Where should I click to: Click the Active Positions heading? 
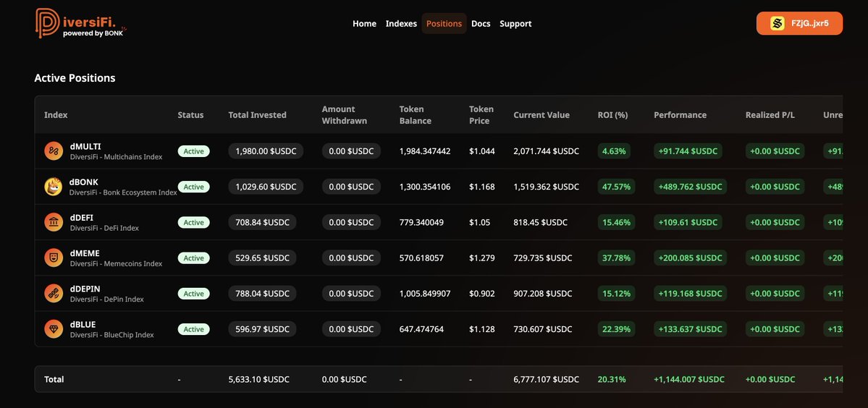point(75,78)
